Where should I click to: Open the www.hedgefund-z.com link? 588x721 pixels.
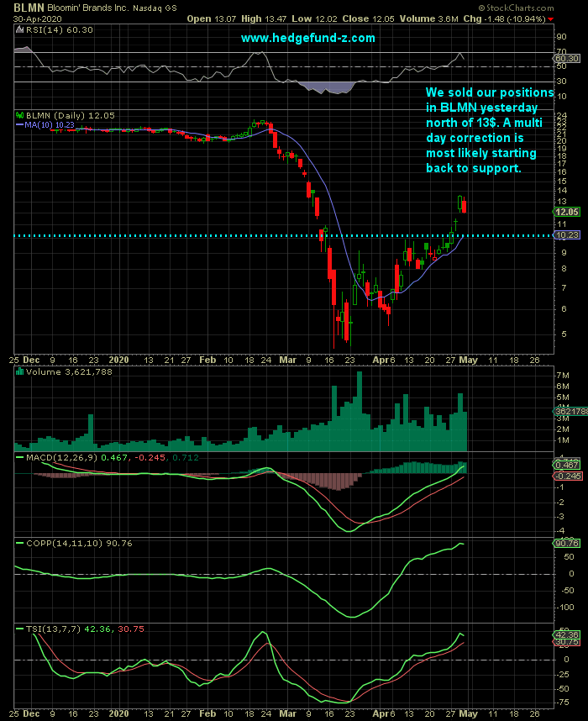pyautogui.click(x=308, y=38)
